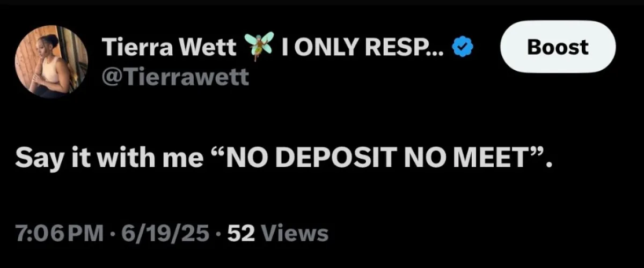Click the number 52 beside Views
The image size is (644, 268).
click(x=244, y=233)
